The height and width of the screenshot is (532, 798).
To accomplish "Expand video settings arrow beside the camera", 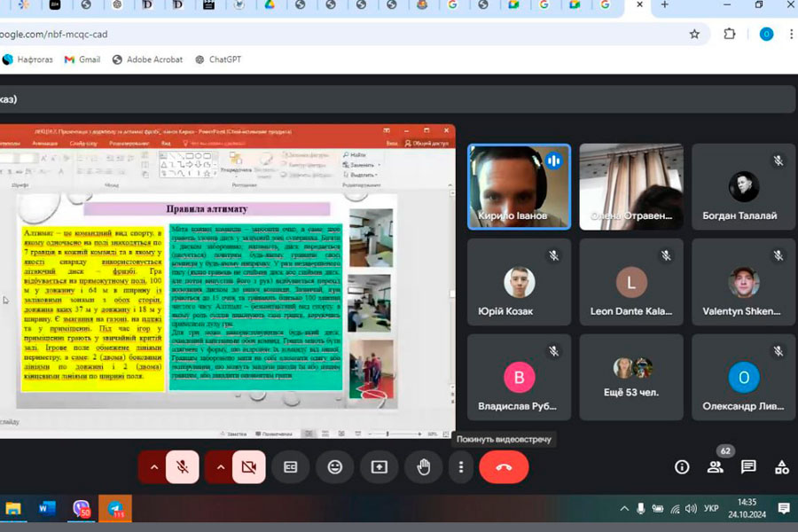I will click(221, 467).
